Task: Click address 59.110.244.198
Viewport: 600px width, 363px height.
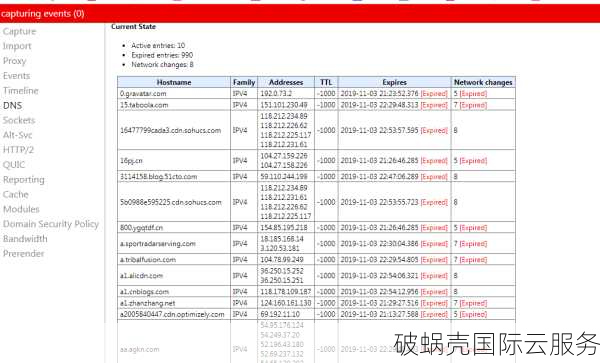Action: coord(284,177)
